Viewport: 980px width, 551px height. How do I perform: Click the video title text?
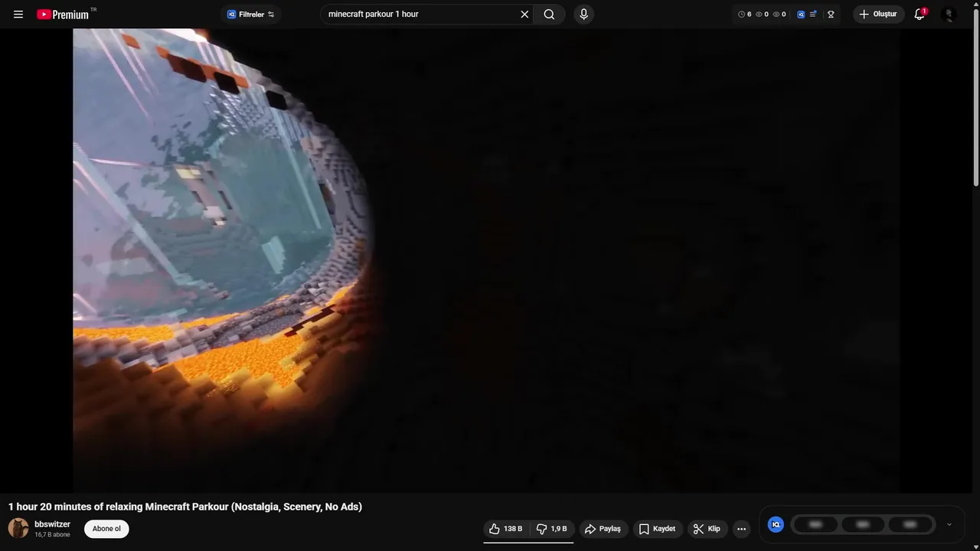click(x=185, y=507)
